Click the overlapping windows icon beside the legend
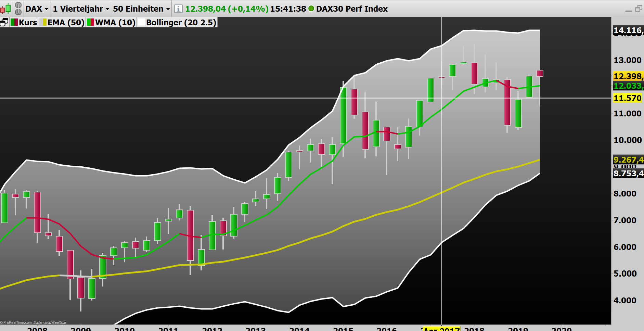This screenshot has width=644, height=331. [4, 22]
